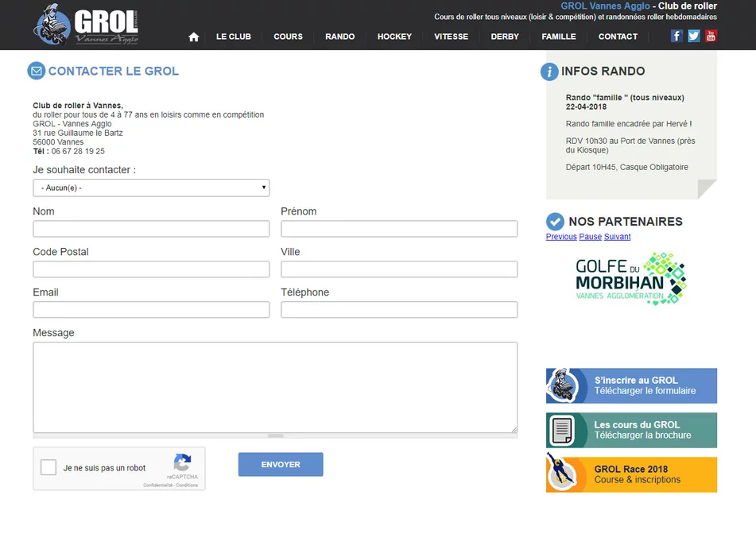
Task: Check the 'Je ne suis pas un robot' box
Action: point(48,468)
